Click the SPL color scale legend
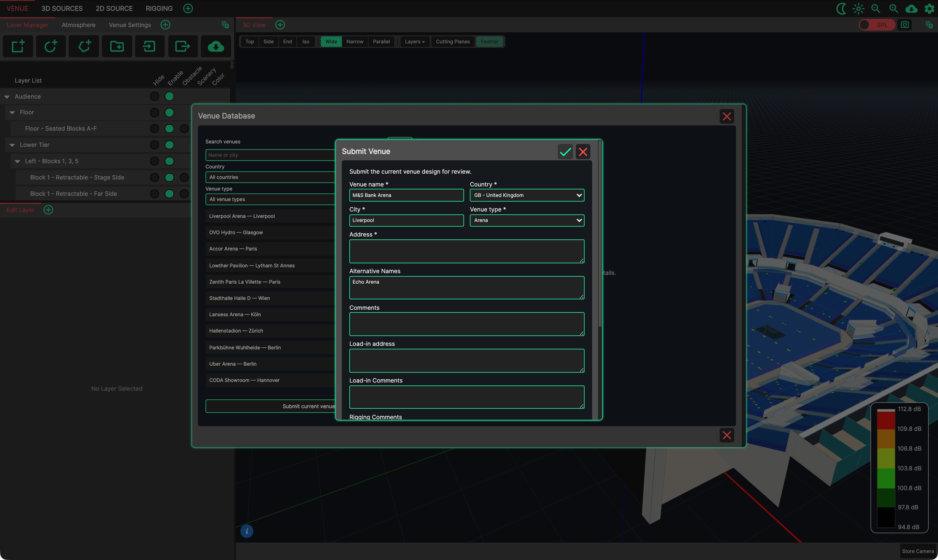938x560 pixels. pos(899,468)
